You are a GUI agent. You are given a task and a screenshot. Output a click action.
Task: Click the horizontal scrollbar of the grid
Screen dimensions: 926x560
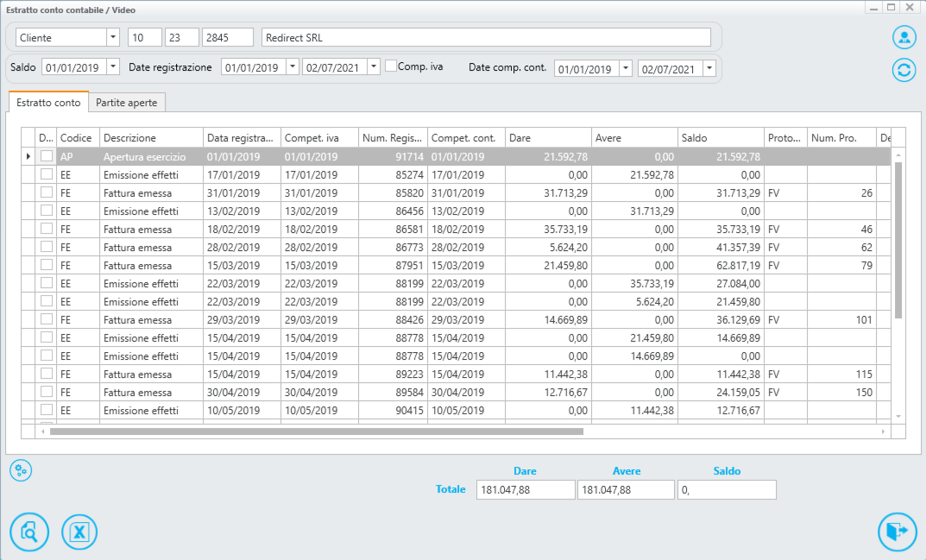pos(317,431)
